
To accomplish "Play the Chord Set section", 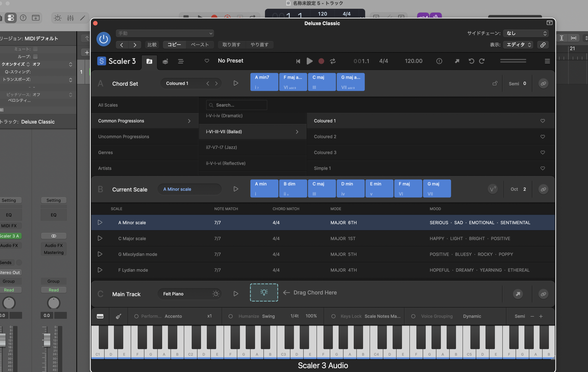I will tap(236, 83).
